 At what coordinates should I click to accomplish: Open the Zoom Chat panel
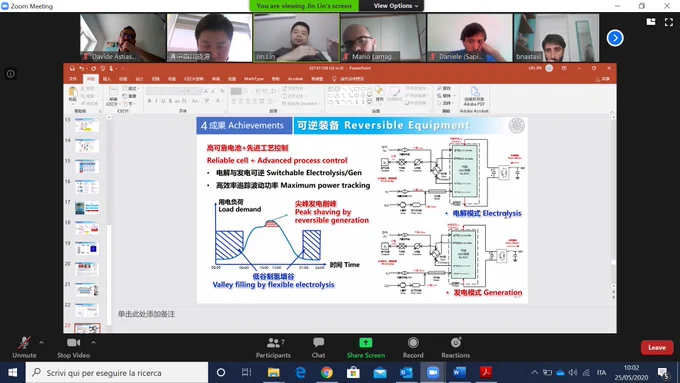pyautogui.click(x=318, y=348)
